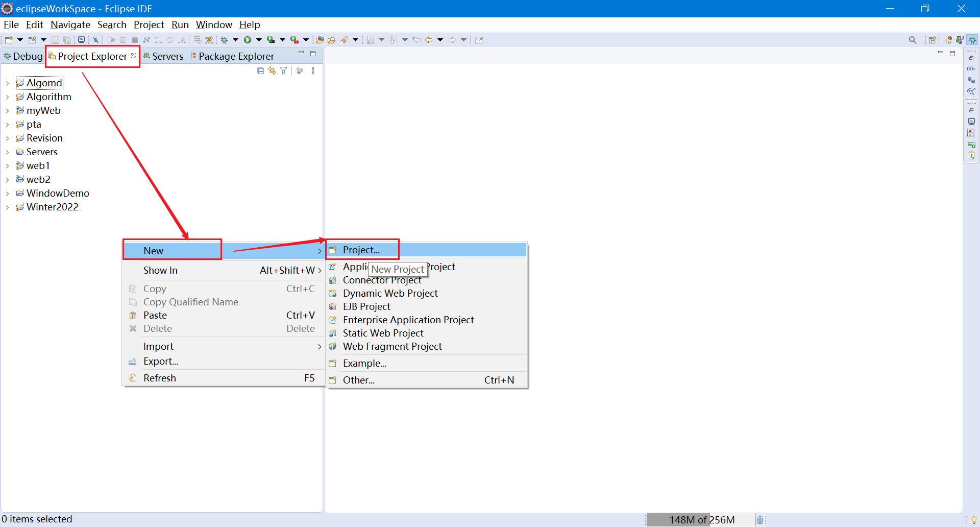Click the Back navigation arrow
The width and height of the screenshot is (980, 527).
click(428, 40)
